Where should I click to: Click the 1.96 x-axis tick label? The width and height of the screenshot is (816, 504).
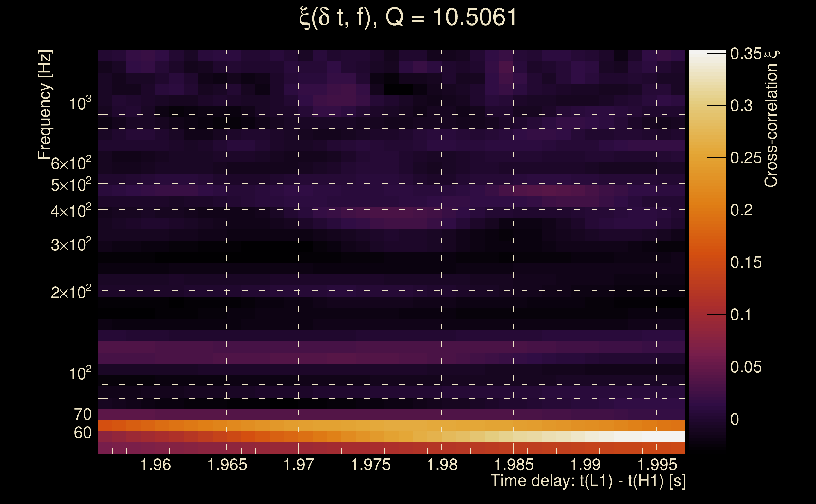coord(155,465)
